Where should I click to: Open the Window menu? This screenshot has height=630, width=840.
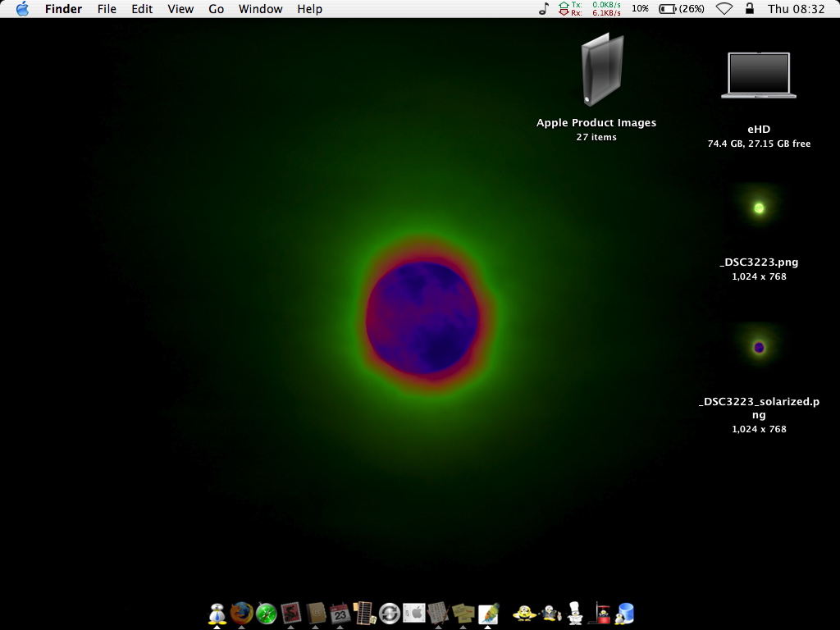coord(260,9)
